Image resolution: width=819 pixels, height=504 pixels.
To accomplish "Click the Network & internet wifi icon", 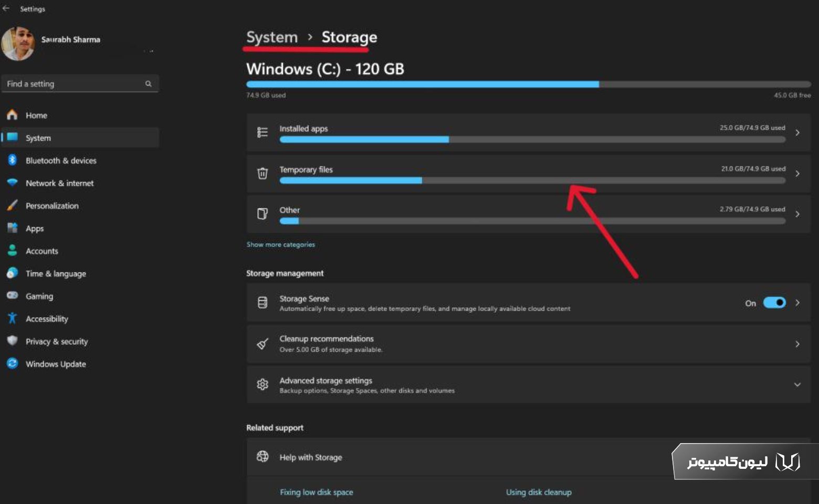I will [x=13, y=183].
